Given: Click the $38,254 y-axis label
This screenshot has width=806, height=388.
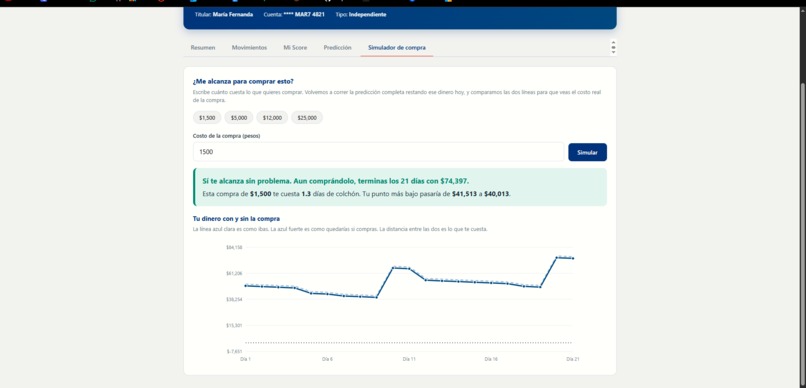Looking at the screenshot, I should [x=234, y=299].
